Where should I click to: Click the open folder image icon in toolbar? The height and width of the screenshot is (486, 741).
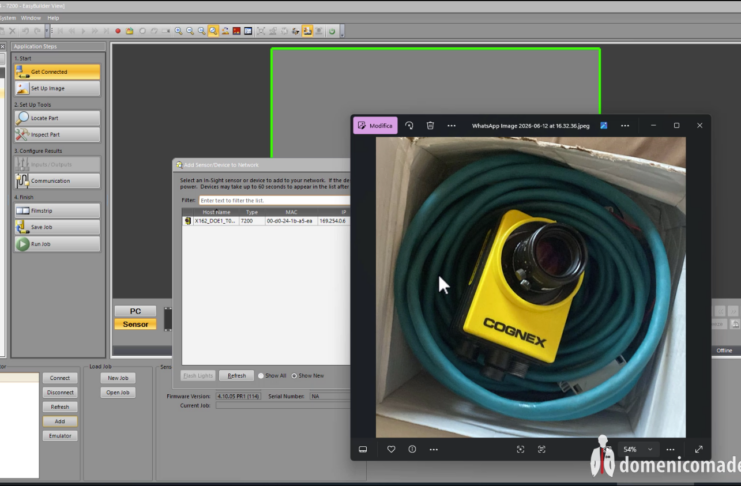129,31
